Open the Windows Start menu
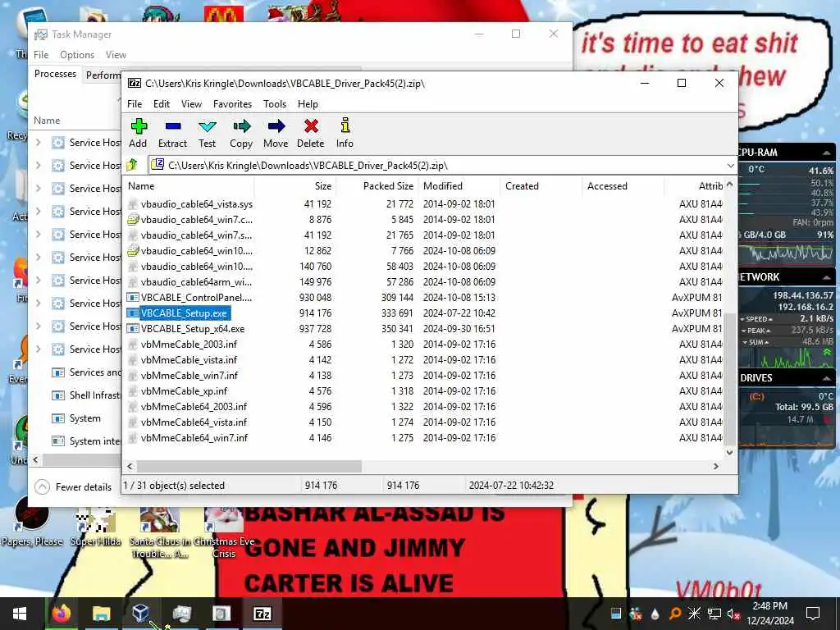Screen dimensions: 840x630 (x=20, y=614)
